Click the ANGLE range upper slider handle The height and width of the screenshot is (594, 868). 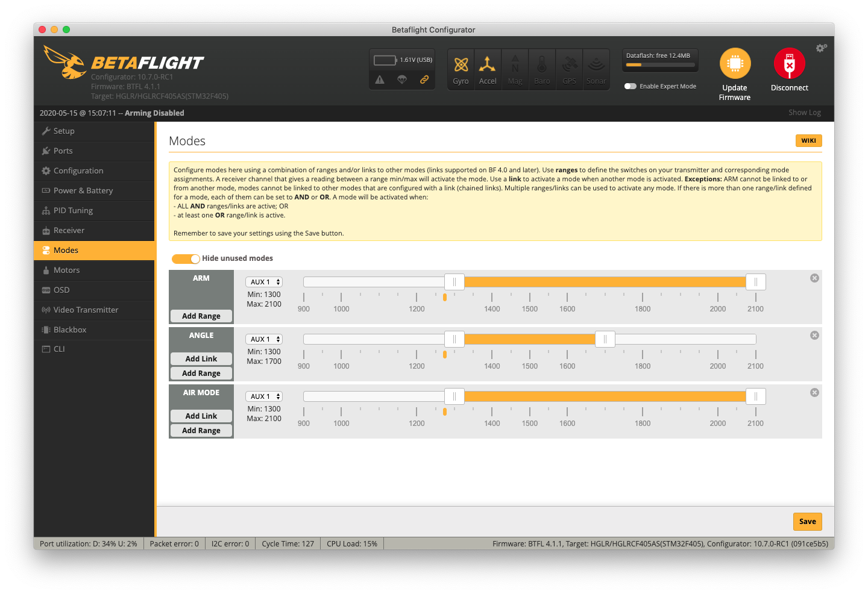(x=605, y=339)
